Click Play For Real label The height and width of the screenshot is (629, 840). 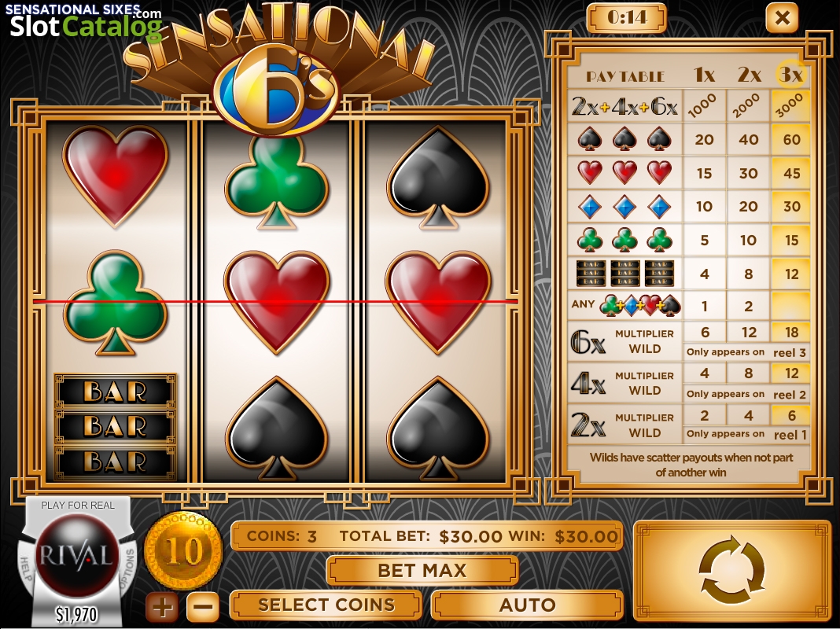(78, 505)
